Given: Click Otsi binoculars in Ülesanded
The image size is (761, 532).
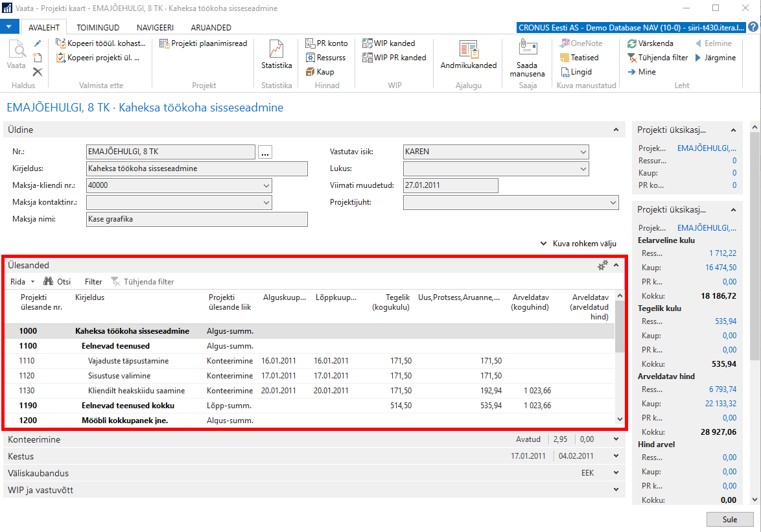Looking at the screenshot, I should [57, 282].
